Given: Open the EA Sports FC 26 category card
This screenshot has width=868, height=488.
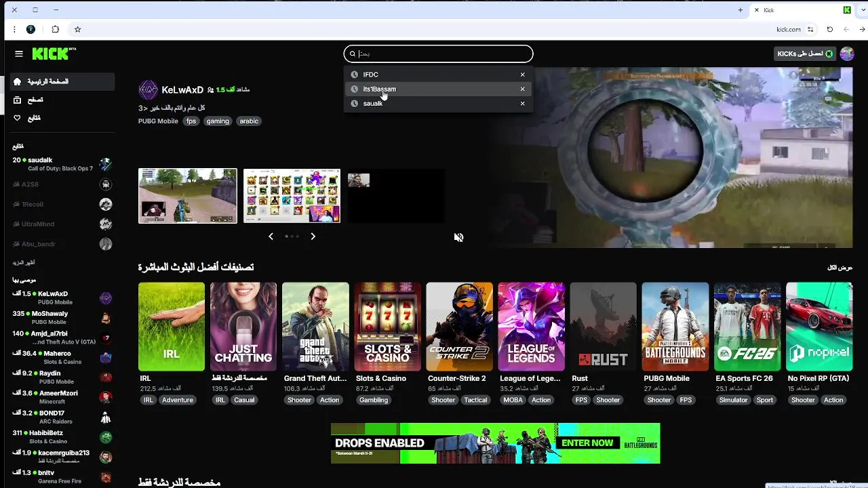Looking at the screenshot, I should (x=747, y=327).
